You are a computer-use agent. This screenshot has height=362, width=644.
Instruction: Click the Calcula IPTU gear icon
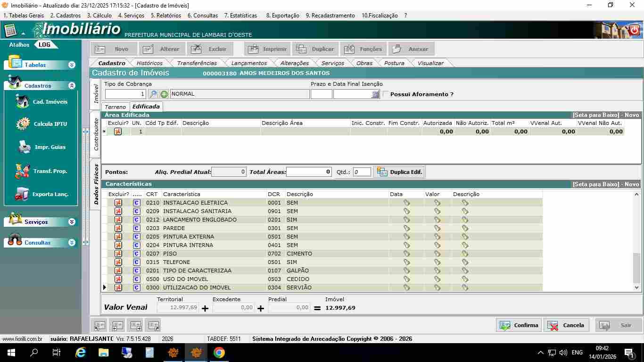[23, 124]
